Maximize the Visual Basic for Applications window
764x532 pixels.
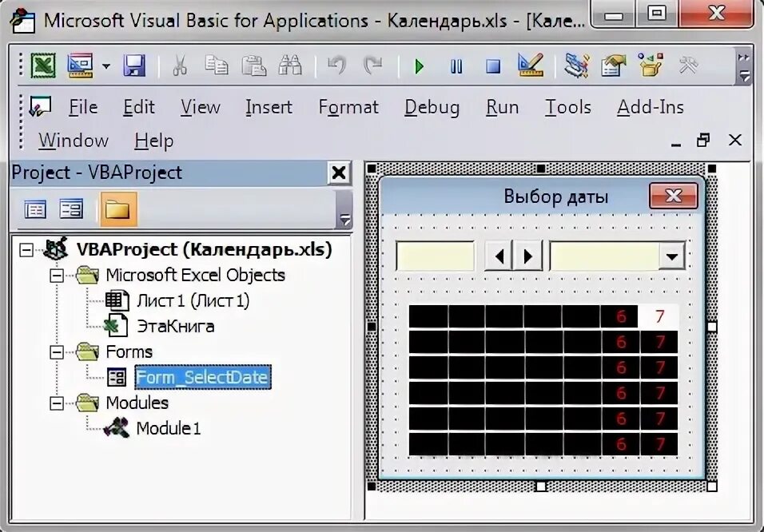pos(656,14)
